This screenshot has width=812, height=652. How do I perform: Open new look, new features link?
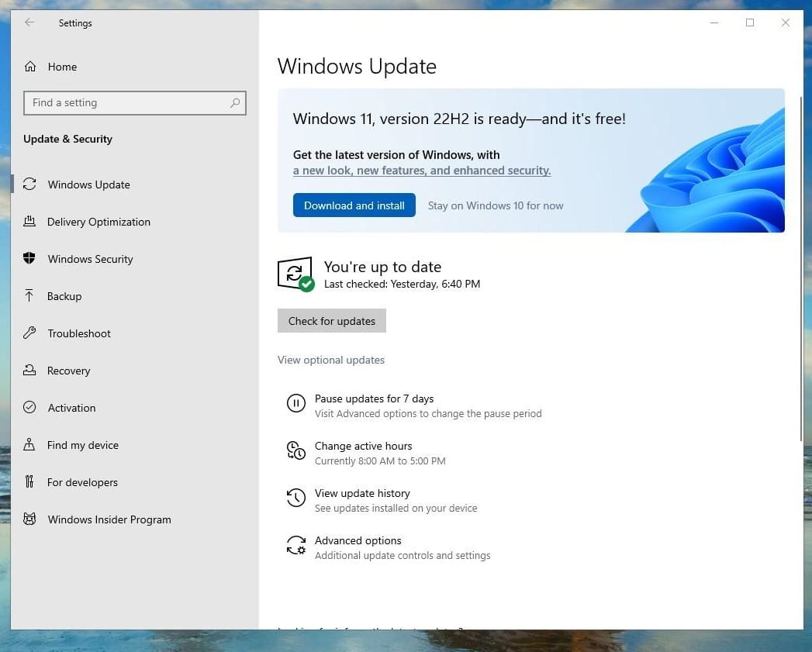point(422,171)
